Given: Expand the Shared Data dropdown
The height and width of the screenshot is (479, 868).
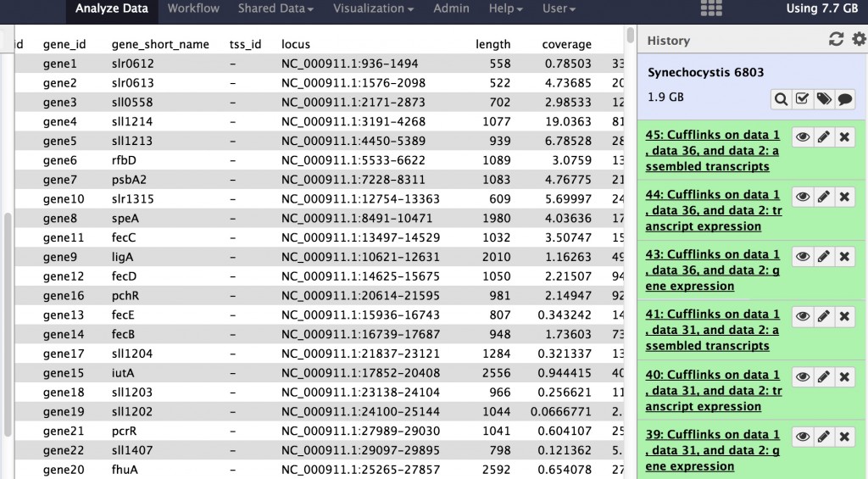Looking at the screenshot, I should [x=275, y=8].
